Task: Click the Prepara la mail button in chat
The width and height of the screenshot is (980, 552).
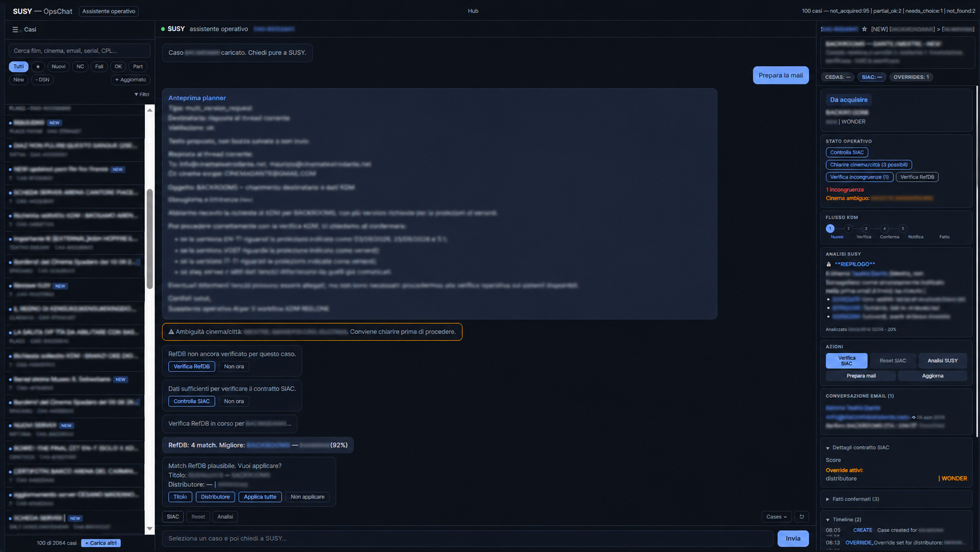Action: point(781,75)
